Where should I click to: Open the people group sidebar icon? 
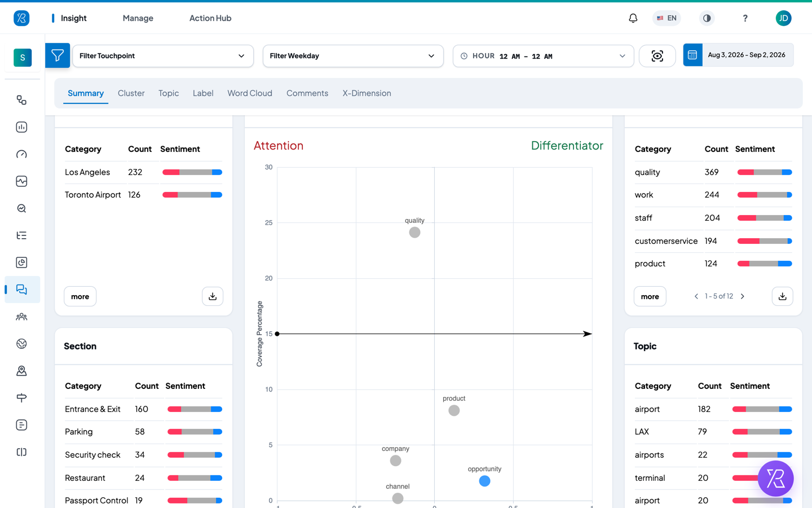click(21, 317)
